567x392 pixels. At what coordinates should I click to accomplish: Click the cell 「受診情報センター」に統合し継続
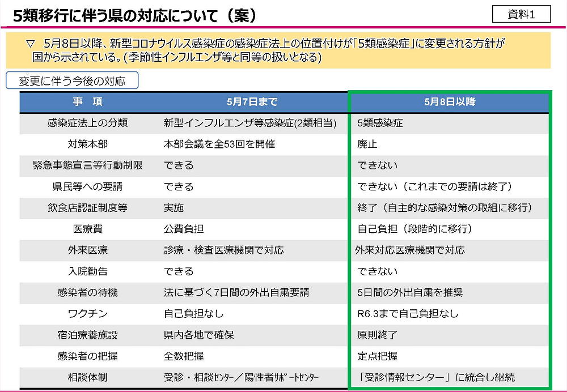pyautogui.click(x=437, y=377)
